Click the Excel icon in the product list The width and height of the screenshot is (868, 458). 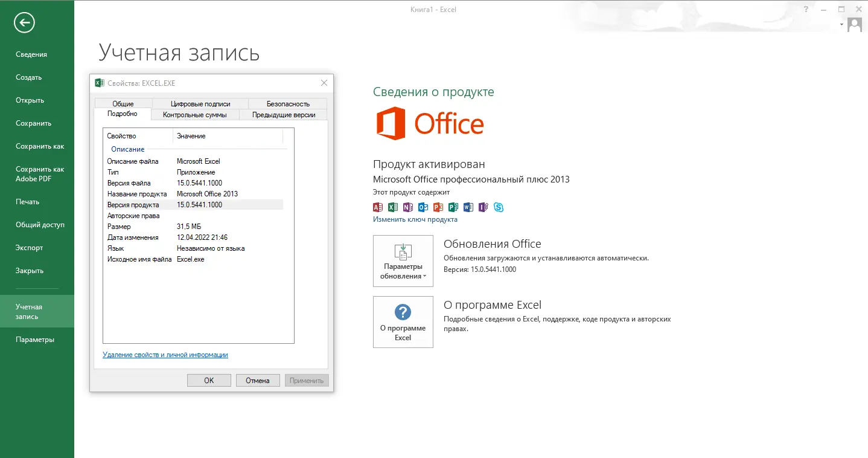(393, 207)
